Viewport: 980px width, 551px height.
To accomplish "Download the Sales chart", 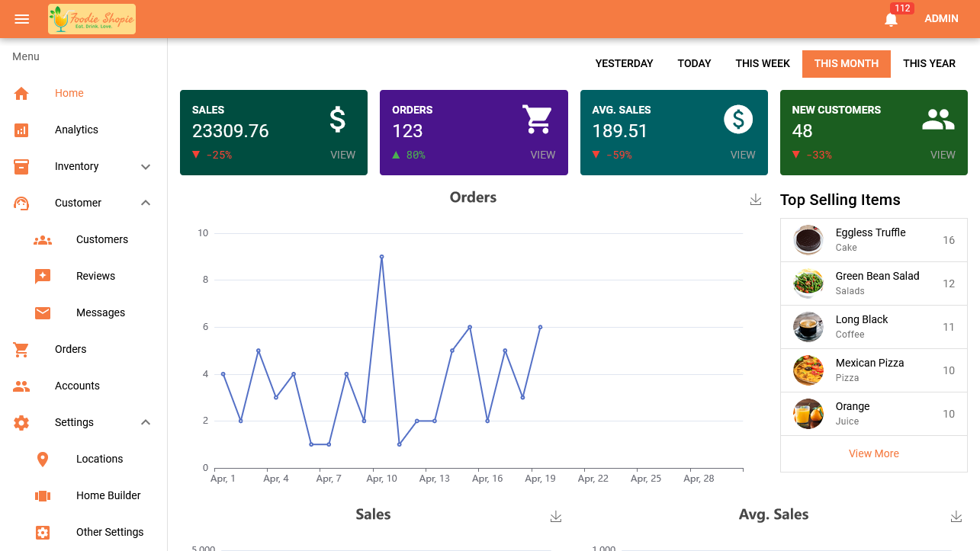I will [556, 516].
